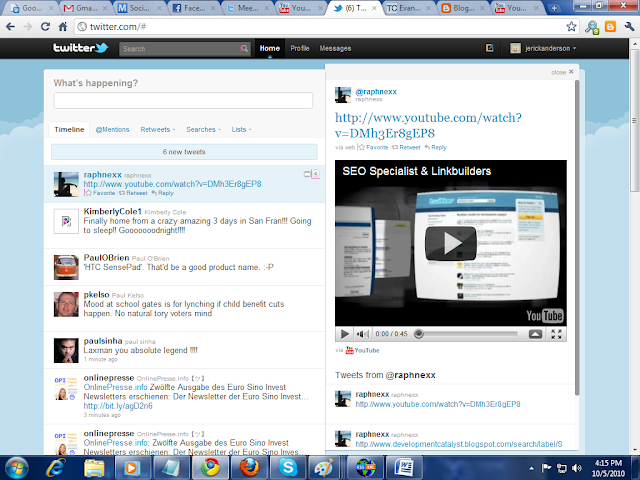Open video pop-up arrow button
Image resolution: width=640 pixels, height=480 pixels.
tap(535, 334)
